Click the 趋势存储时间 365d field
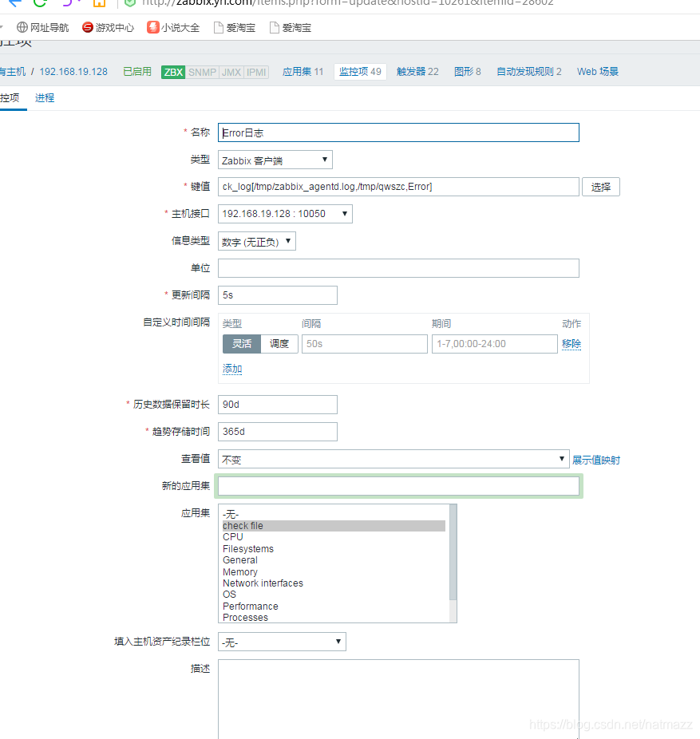This screenshot has width=700, height=739. [x=278, y=432]
